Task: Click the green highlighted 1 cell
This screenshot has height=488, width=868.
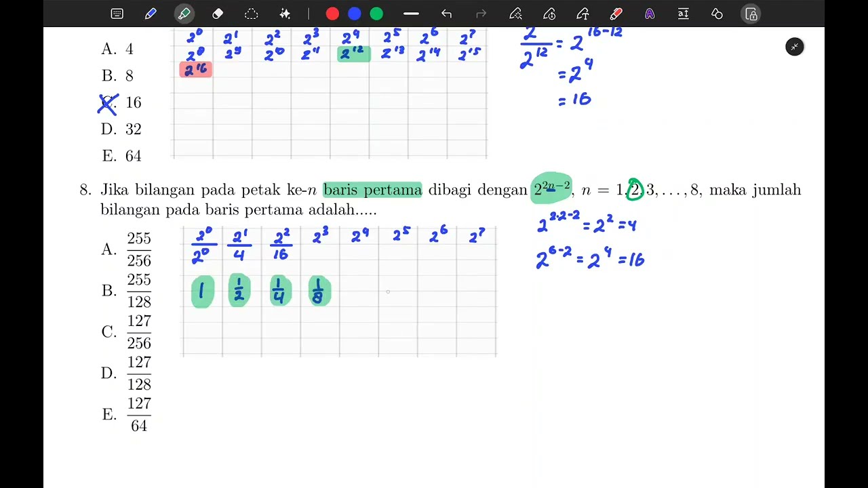Action: 202,291
